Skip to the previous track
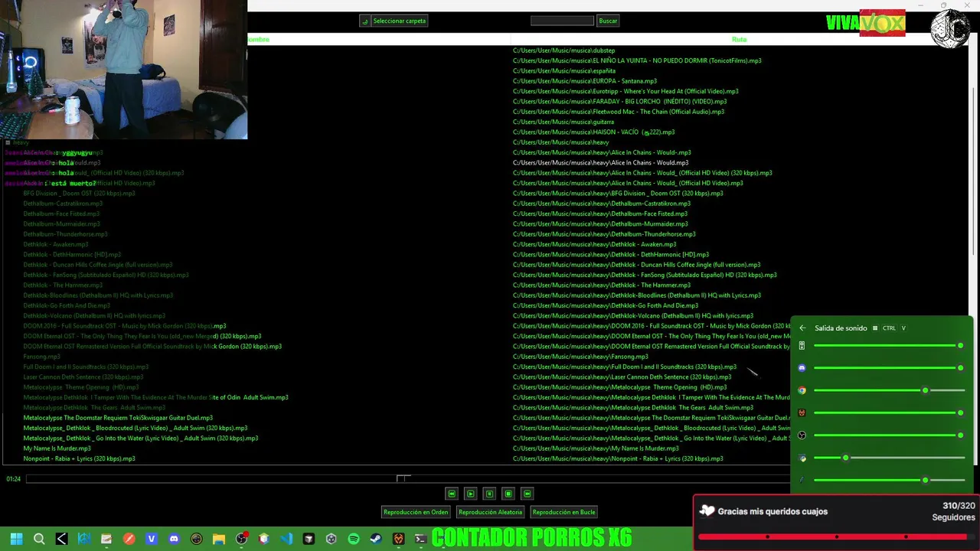Viewport: 980px width, 551px height. pyautogui.click(x=452, y=494)
